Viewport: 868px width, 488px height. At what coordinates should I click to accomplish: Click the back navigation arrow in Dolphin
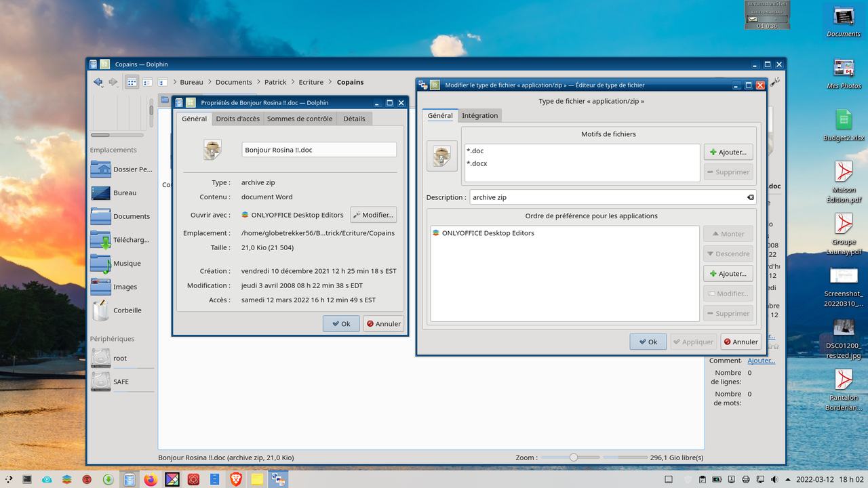[99, 81]
